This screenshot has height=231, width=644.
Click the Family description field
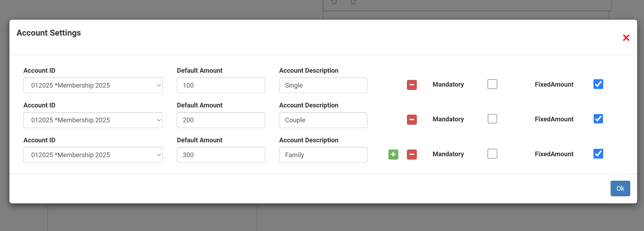point(323,155)
